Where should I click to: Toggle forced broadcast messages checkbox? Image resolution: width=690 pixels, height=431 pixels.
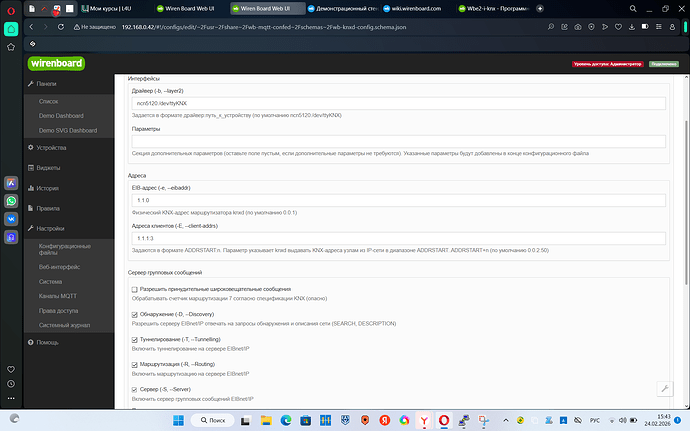[135, 290]
